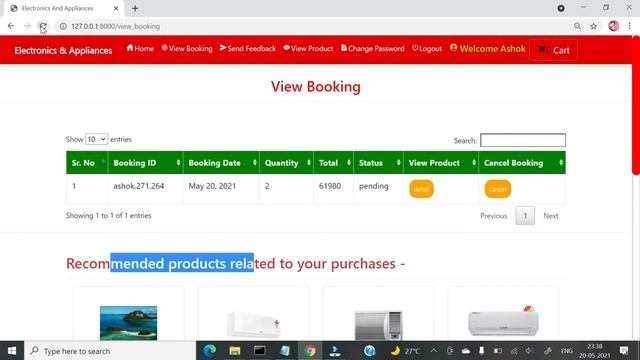Click page 1 pagination button
Viewport: 640px width, 360px height.
tap(525, 216)
